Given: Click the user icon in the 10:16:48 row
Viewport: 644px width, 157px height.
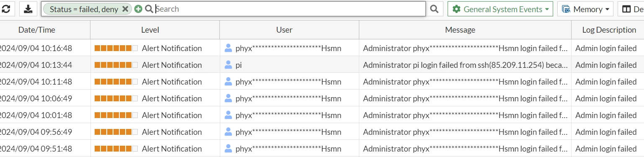Looking at the screenshot, I should [228, 48].
